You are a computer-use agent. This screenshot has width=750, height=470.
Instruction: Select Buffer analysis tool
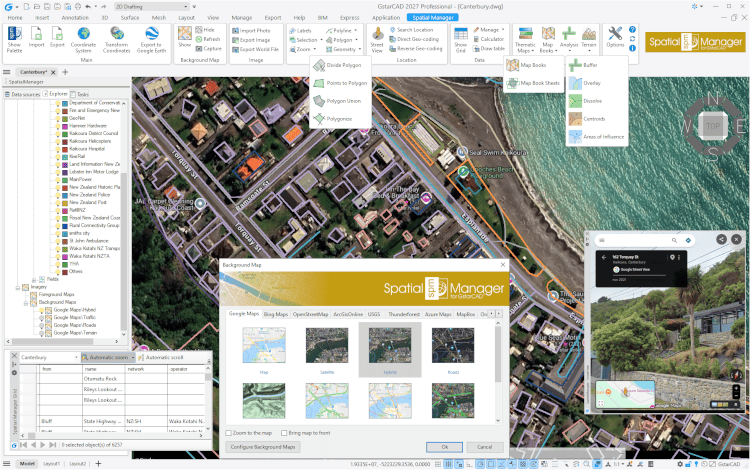tap(584, 65)
